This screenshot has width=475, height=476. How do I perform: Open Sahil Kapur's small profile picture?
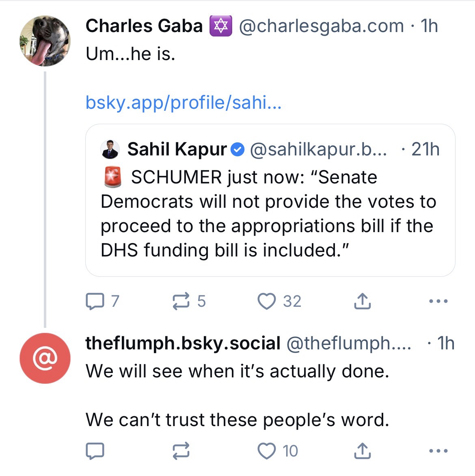110,149
